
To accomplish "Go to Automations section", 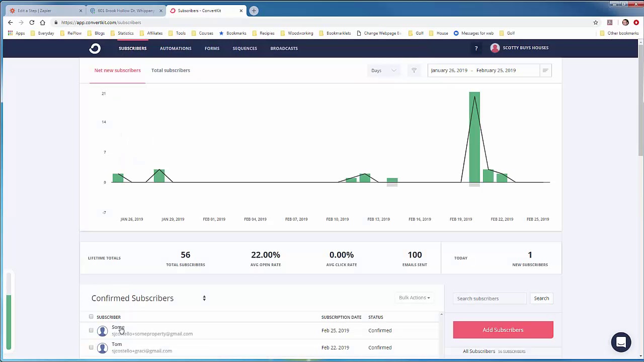I will pos(176,48).
